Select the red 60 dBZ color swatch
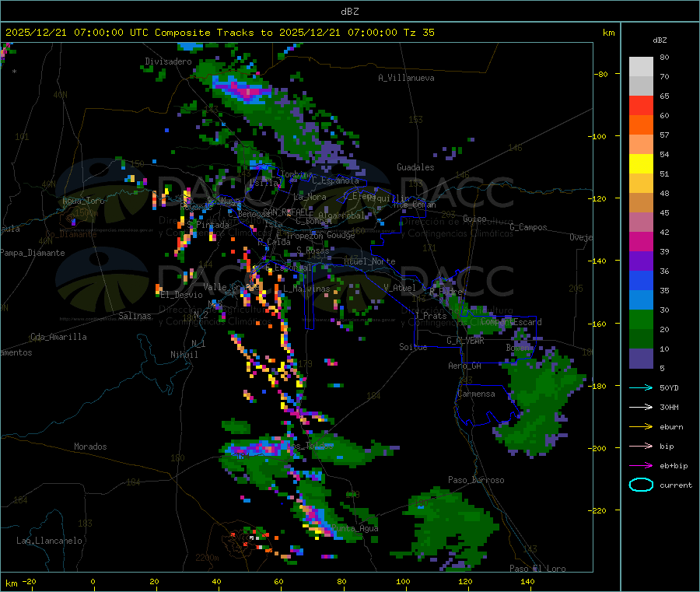This screenshot has width=700, height=592. (641, 105)
